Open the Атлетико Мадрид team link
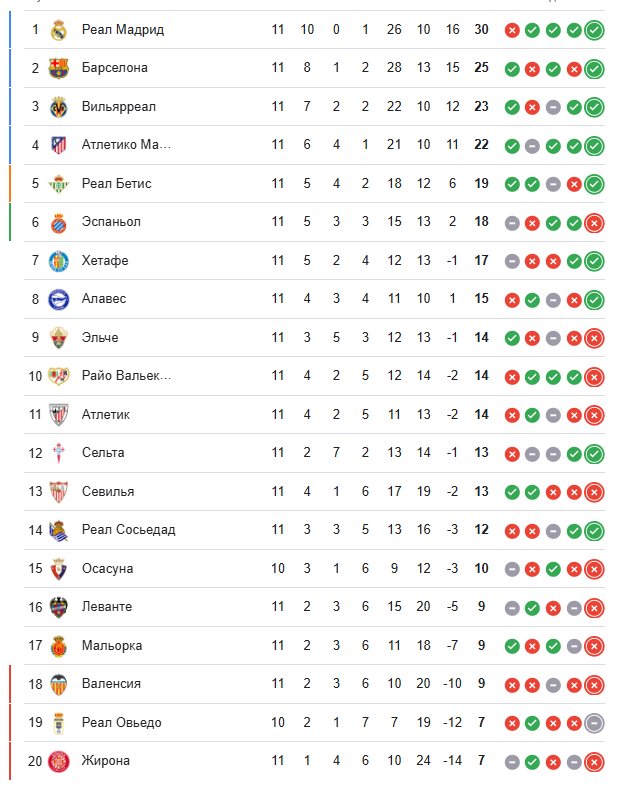The height and width of the screenshot is (787, 632). coord(126,145)
